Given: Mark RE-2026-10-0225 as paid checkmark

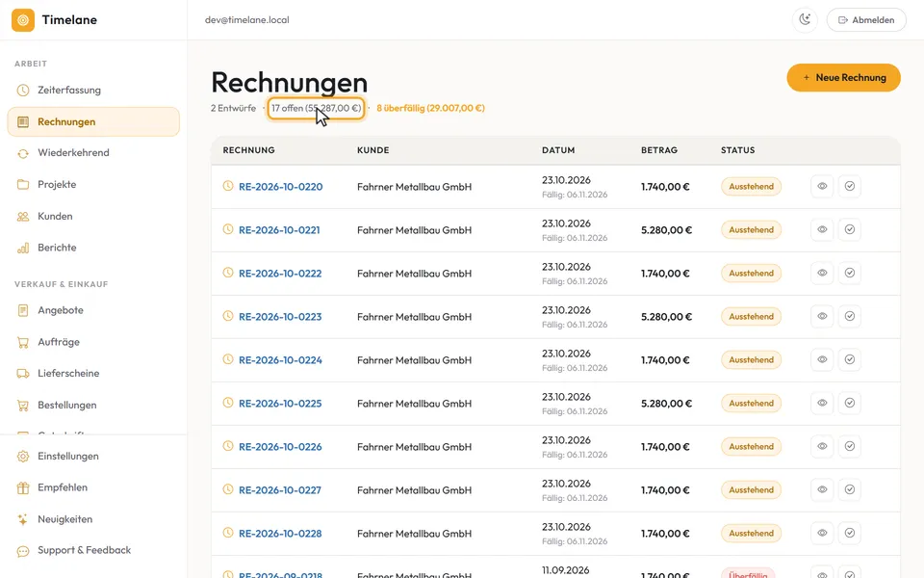Looking at the screenshot, I should (x=850, y=403).
